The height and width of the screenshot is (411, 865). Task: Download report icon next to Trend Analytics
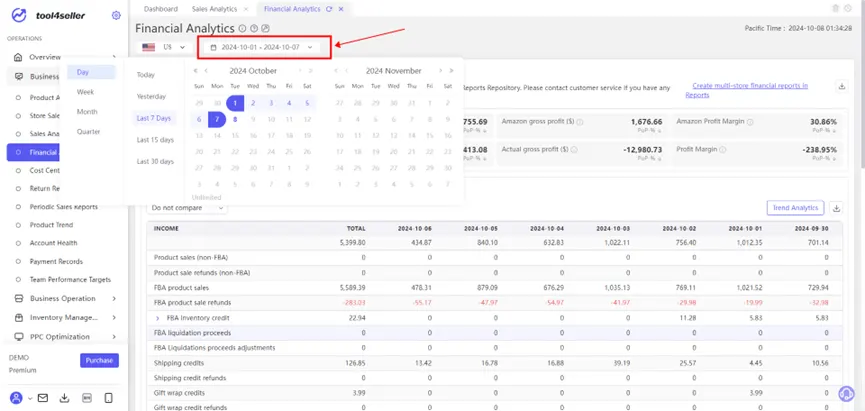[836, 208]
